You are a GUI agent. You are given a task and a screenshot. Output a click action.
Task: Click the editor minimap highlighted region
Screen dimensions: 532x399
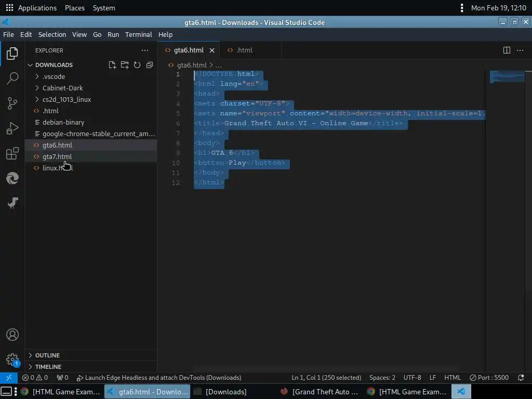(x=507, y=77)
